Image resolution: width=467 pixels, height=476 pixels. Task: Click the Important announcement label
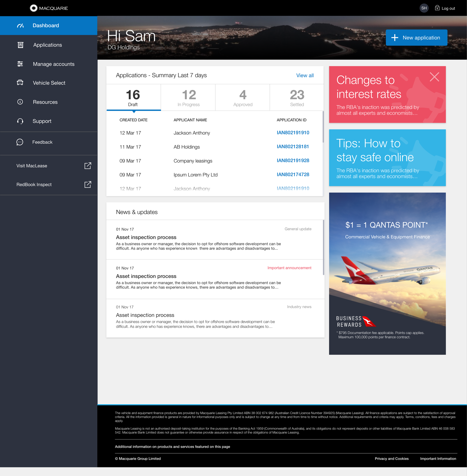(x=289, y=268)
